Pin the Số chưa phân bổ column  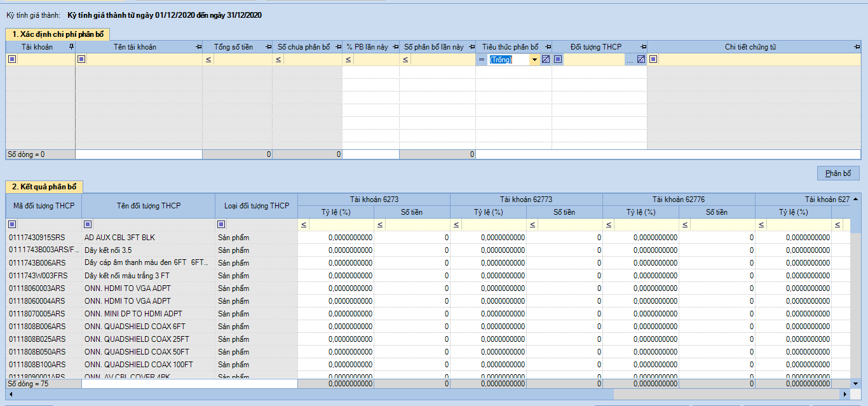click(338, 47)
